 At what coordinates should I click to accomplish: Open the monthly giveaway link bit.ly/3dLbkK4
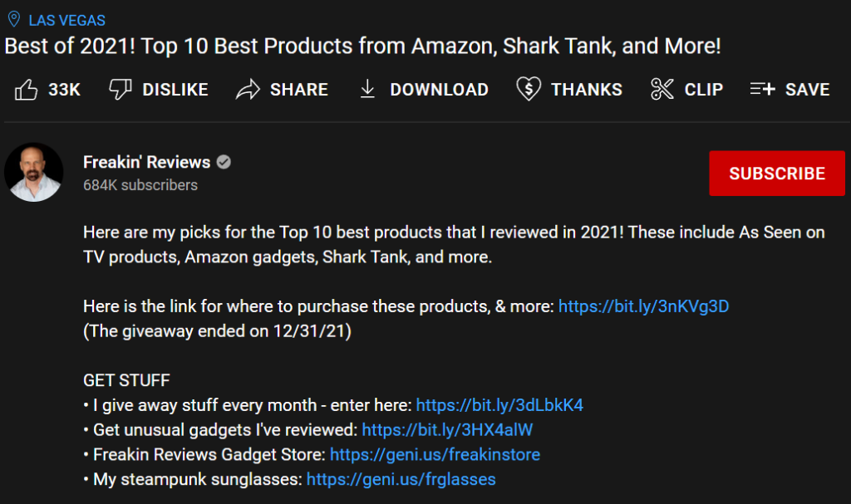(x=499, y=405)
